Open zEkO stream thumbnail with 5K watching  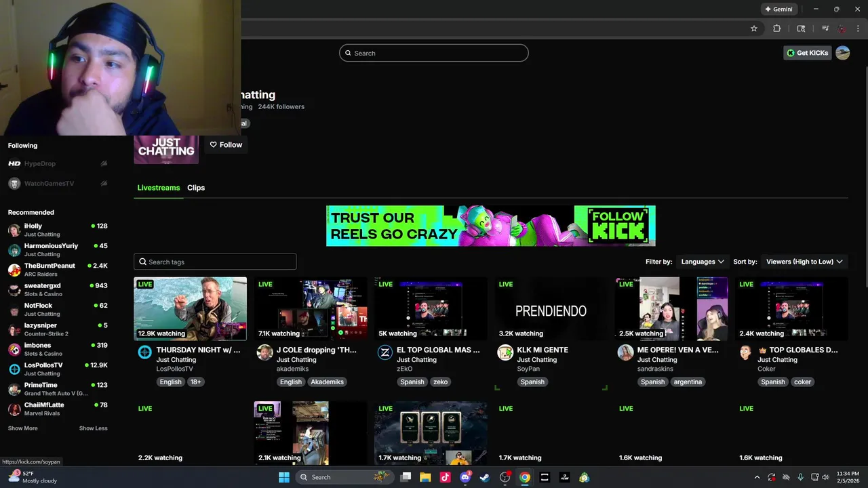(431, 308)
